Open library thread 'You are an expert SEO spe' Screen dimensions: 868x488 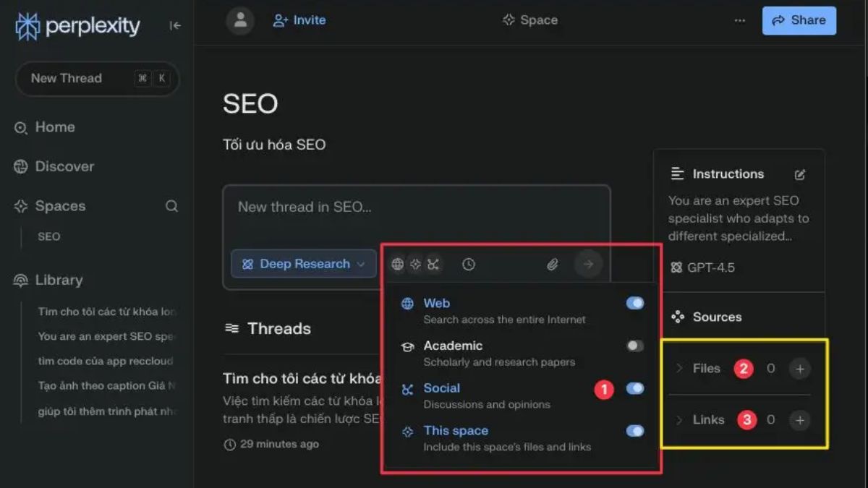[x=106, y=336]
